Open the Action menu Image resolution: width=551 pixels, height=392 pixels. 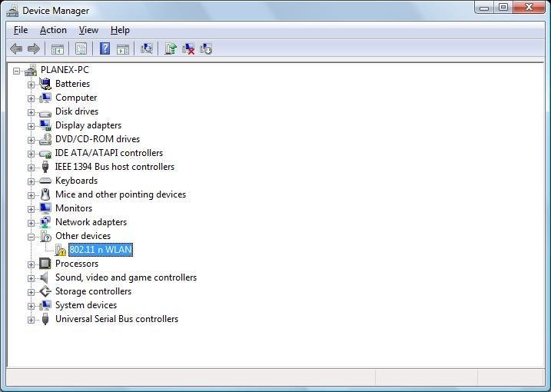[53, 30]
